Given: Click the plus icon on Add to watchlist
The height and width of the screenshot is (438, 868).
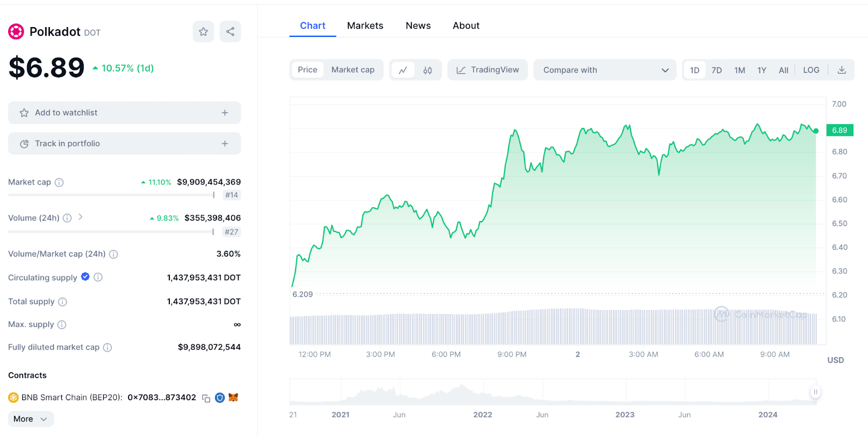Looking at the screenshot, I should [225, 113].
